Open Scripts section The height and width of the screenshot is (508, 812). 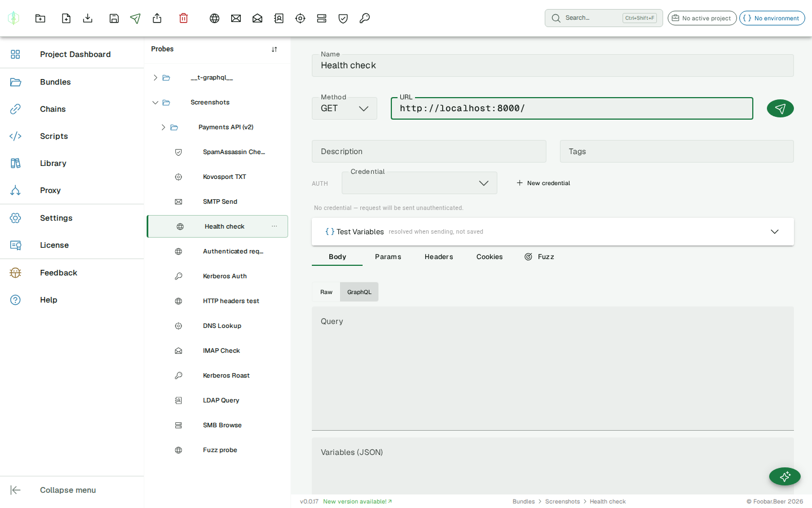click(72, 136)
